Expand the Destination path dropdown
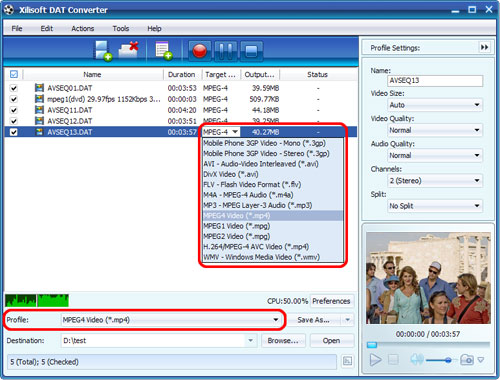500x380 pixels. 250,340
